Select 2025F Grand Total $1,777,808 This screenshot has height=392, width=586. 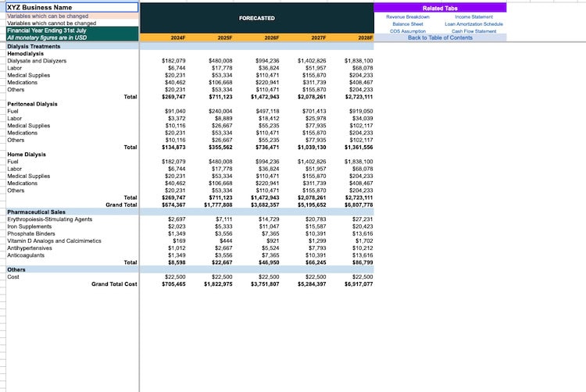click(x=218, y=205)
